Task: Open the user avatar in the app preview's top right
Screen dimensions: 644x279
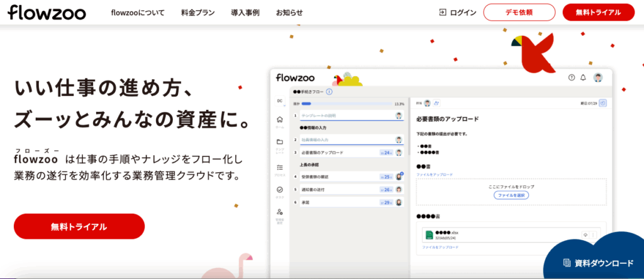Action: point(598,77)
